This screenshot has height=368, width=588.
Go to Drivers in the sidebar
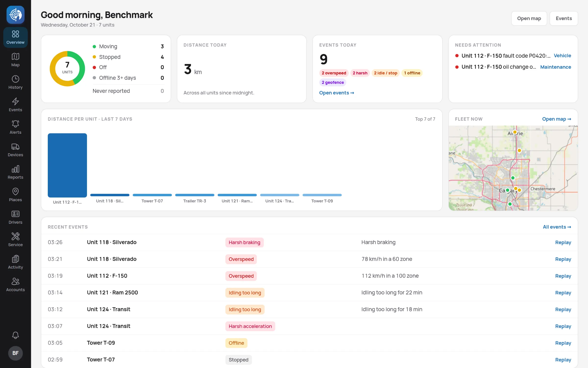15,217
